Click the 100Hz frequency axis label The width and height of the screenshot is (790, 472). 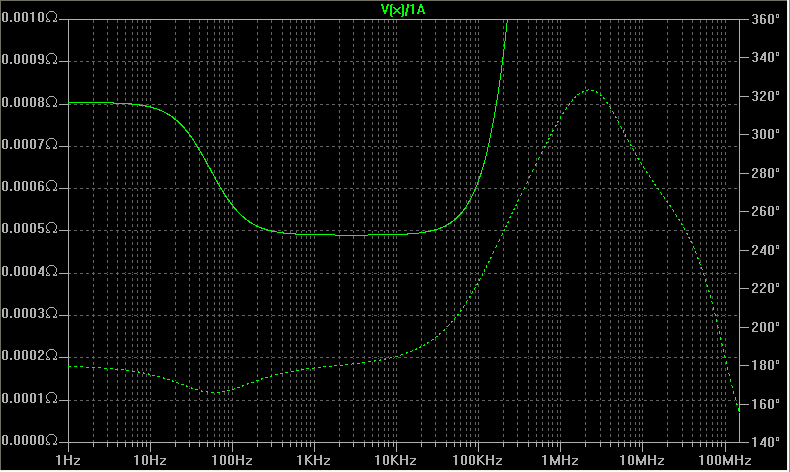(232, 460)
